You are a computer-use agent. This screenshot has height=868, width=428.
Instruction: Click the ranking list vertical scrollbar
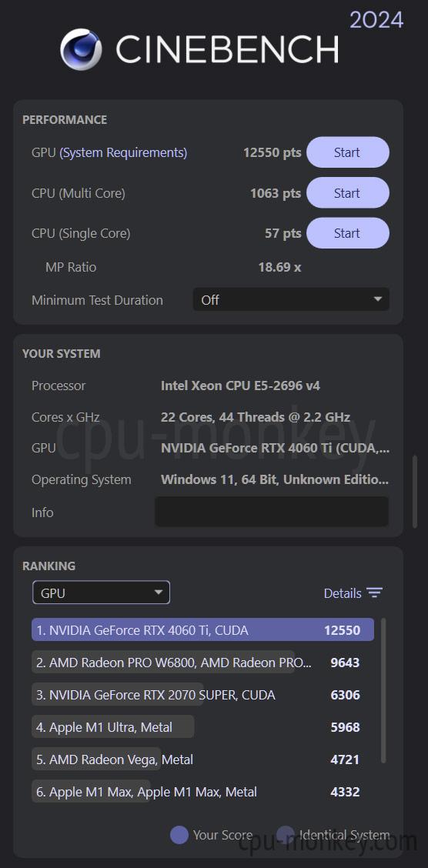[383, 691]
